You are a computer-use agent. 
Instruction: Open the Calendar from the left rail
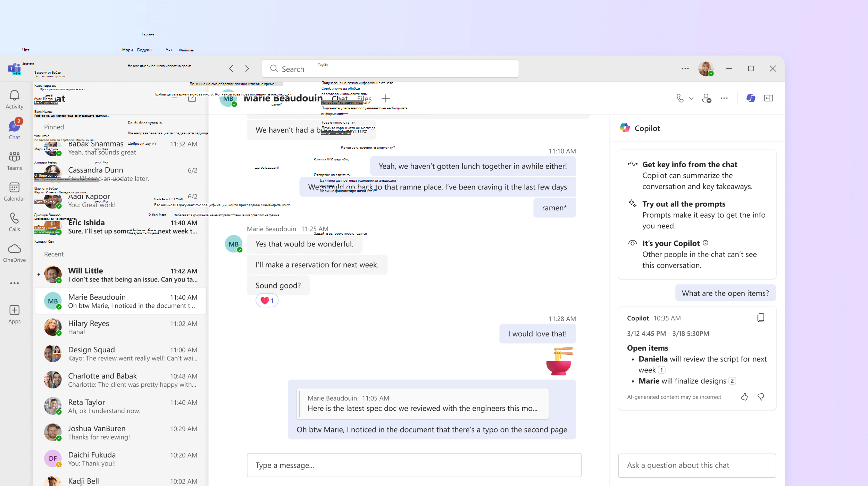point(14,191)
